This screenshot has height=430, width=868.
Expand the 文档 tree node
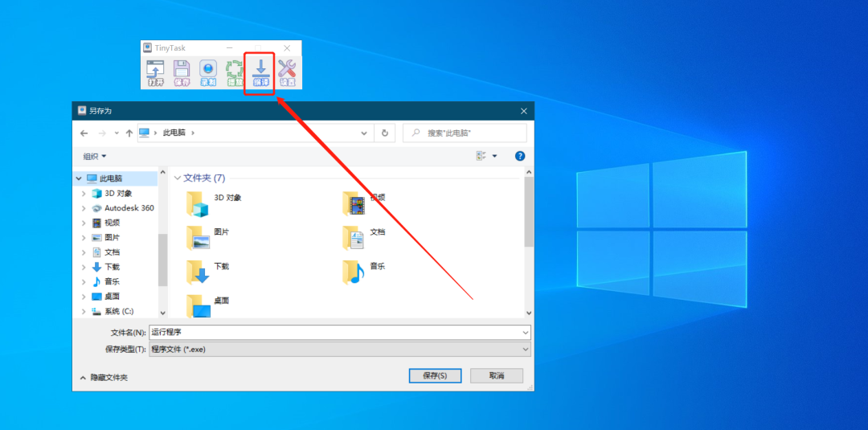(x=84, y=252)
